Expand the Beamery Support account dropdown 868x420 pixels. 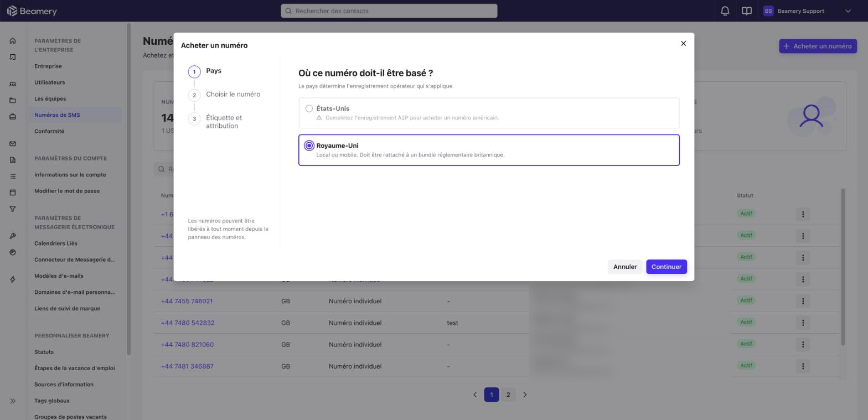[848, 11]
